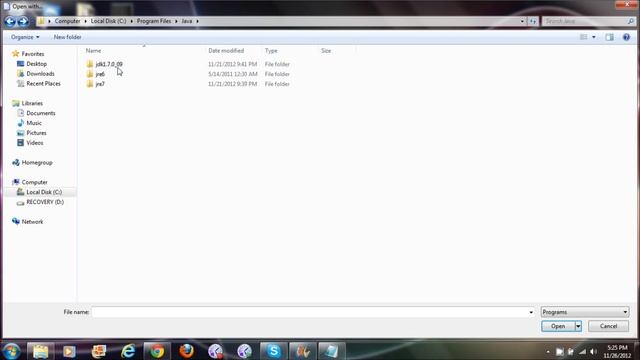Image resolution: width=640 pixels, height=360 pixels.
Task: Refresh the folder via address bar refresh icon
Action: [x=533, y=21]
